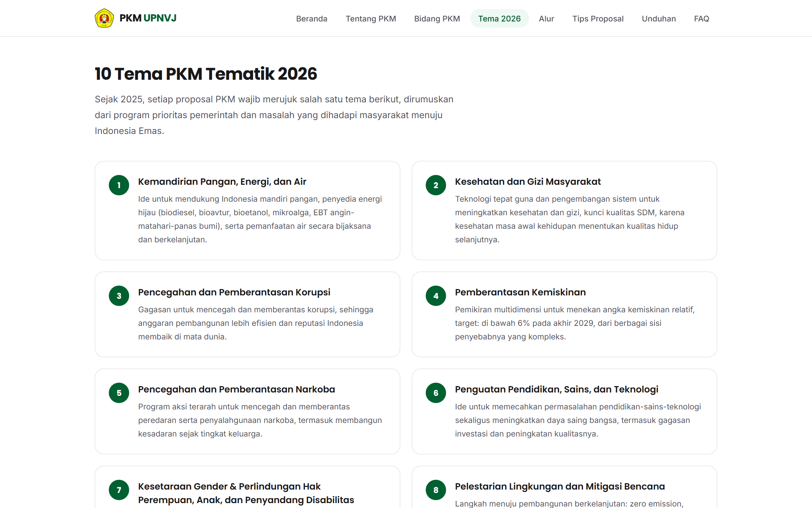812x508 pixels.
Task: Open Bidang PKM in navigation
Action: tap(437, 18)
